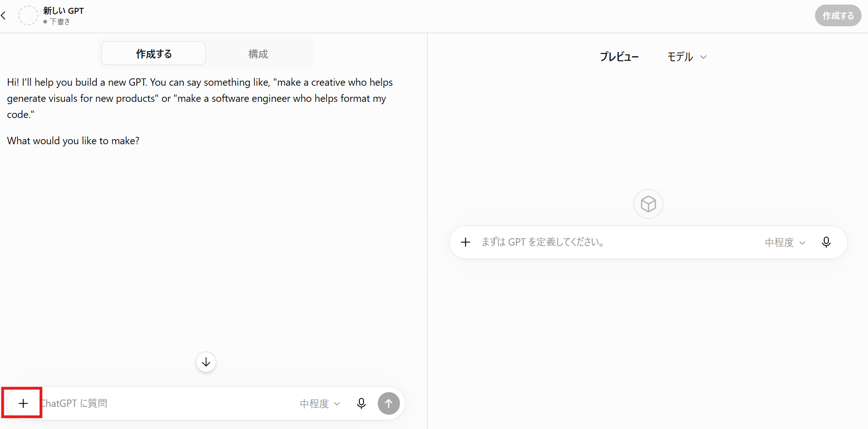Click the plus icon in the preview input
Viewport: 868px width, 429px height.
(x=465, y=242)
